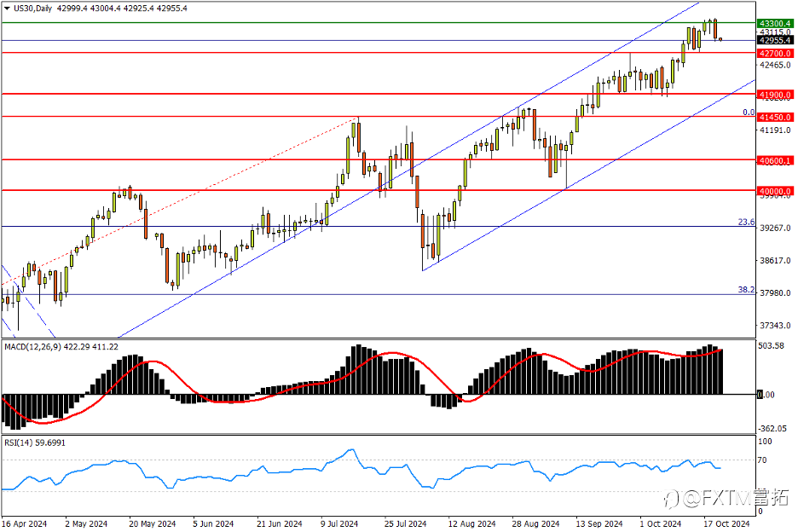Image resolution: width=798 pixels, height=532 pixels.
Task: Click the 16 Apr 2024 date label
Action: click(24, 523)
